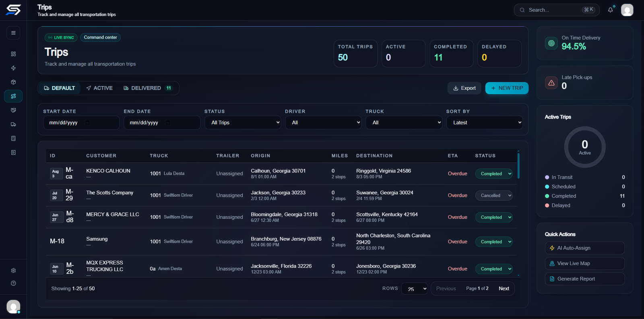Create a trip with NEW TRIP button
The width and height of the screenshot is (644, 319).
[507, 88]
